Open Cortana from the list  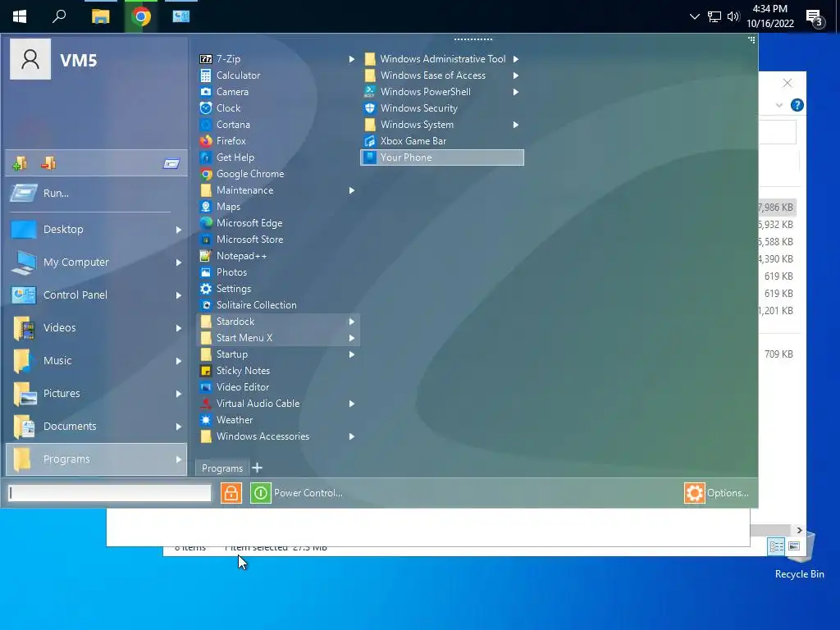pos(277,125)
